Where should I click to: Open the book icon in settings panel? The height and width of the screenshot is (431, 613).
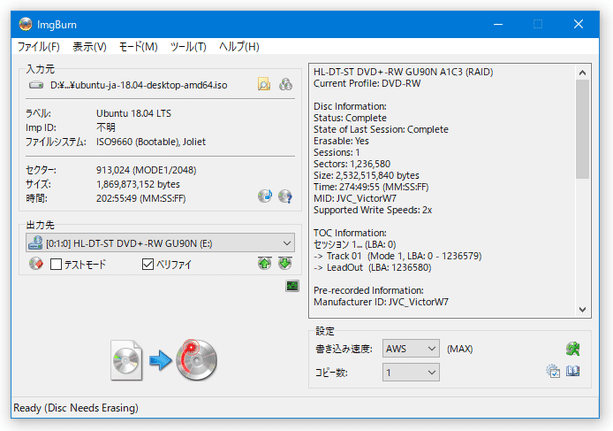pyautogui.click(x=573, y=371)
